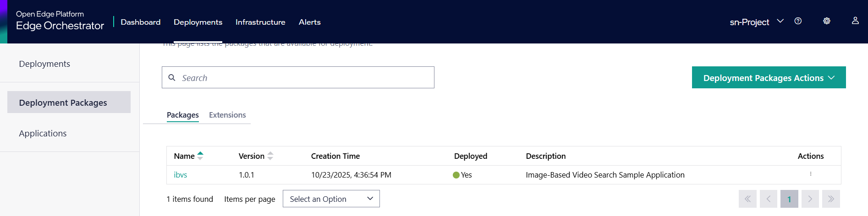Go to the previous page arrow
868x216 pixels.
point(769,199)
